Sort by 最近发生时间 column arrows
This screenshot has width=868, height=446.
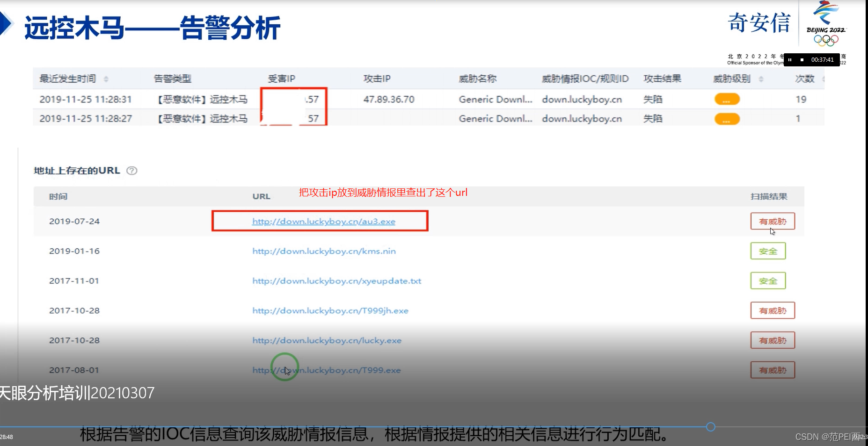coord(106,79)
